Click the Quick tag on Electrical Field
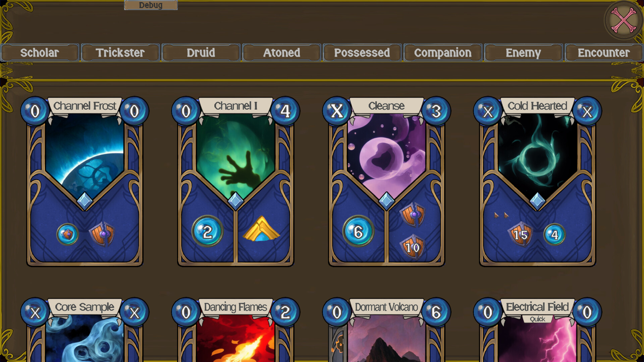This screenshot has width=644, height=362. (537, 319)
